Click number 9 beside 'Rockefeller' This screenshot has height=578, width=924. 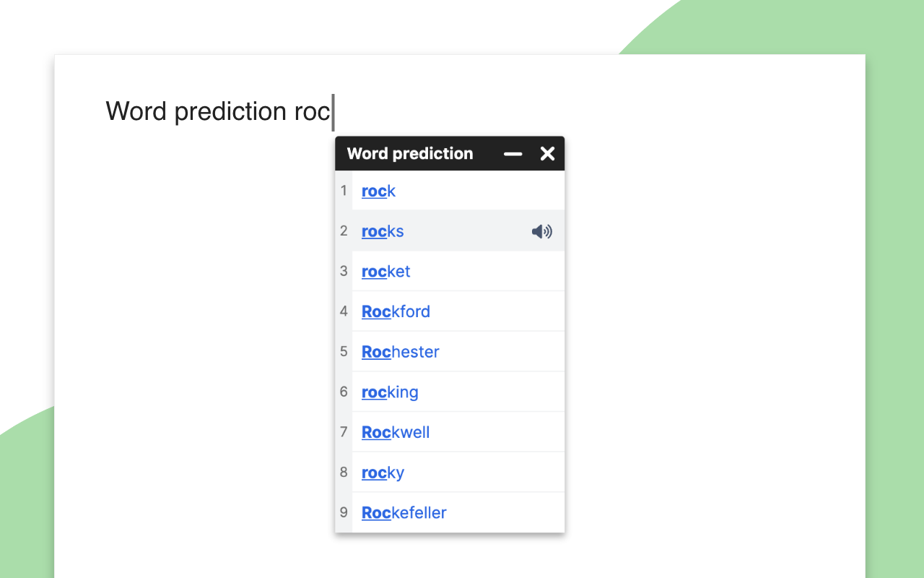pos(344,513)
